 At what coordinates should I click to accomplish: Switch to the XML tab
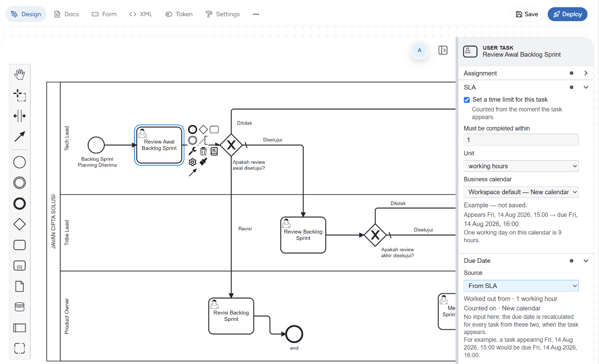click(141, 14)
